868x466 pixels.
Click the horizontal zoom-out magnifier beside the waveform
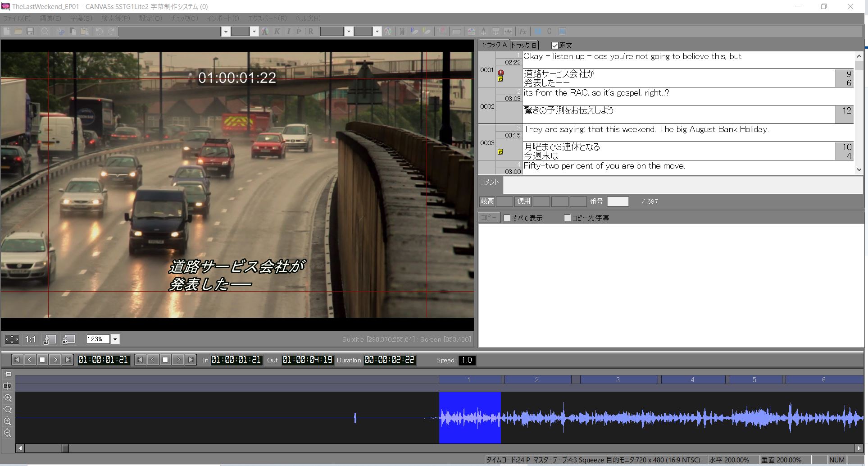(x=8, y=410)
